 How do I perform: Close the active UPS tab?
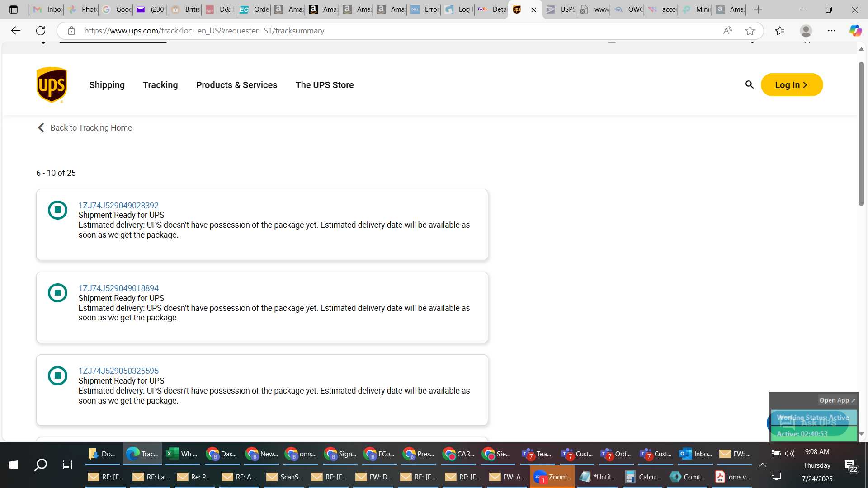click(533, 9)
